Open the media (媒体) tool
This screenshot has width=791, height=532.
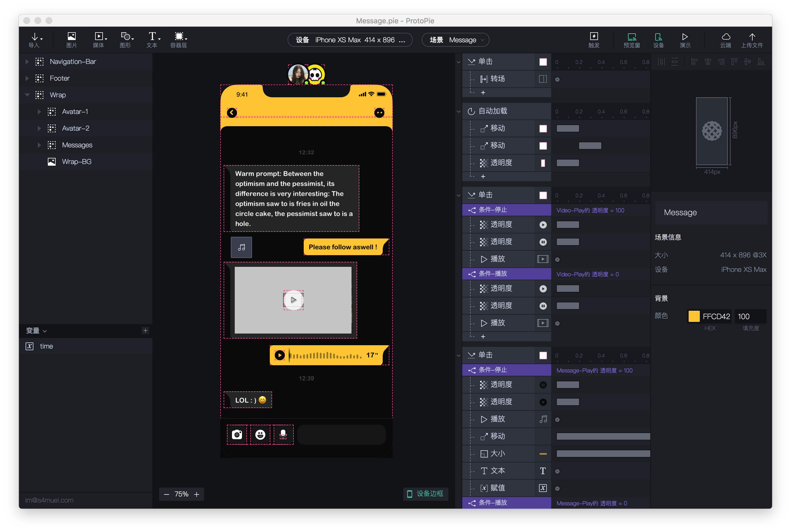98,39
